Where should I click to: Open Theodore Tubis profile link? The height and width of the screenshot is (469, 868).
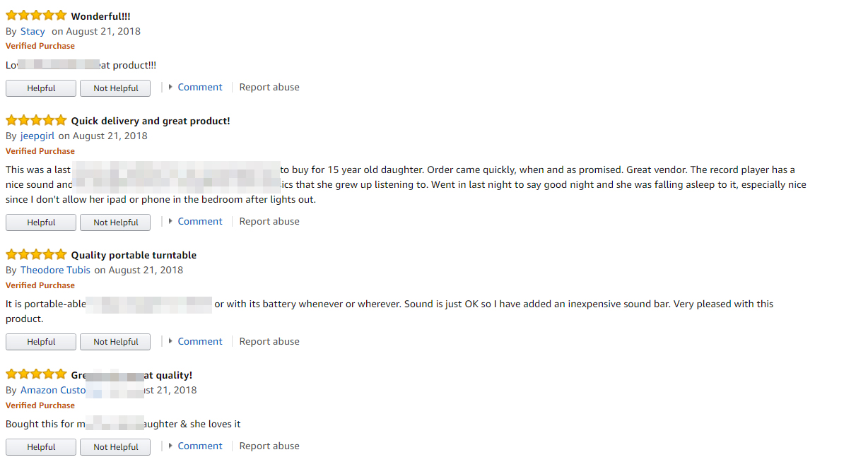(x=55, y=270)
